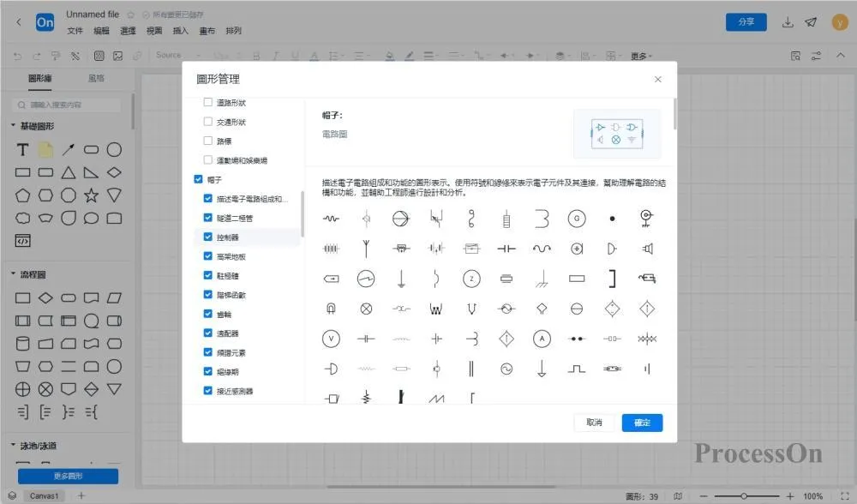Click the circuit diagram preview thumbnail
This screenshot has height=504, width=857.
tap(616, 134)
